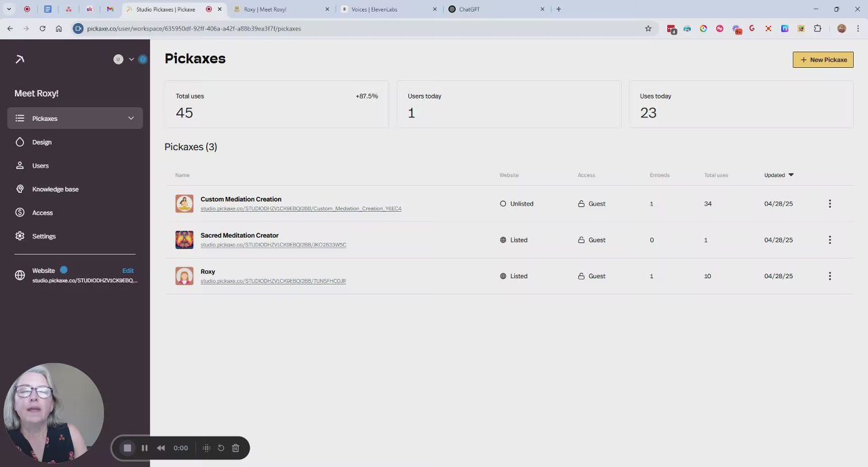Click the pickaxe.co address bar URL
Viewport: 868px width, 467px height.
[x=194, y=29]
